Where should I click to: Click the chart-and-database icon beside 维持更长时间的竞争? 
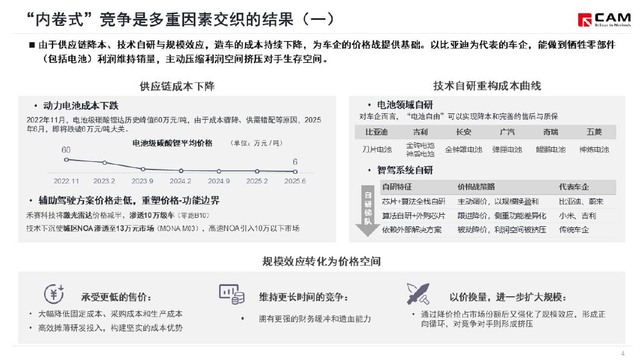click(232, 294)
